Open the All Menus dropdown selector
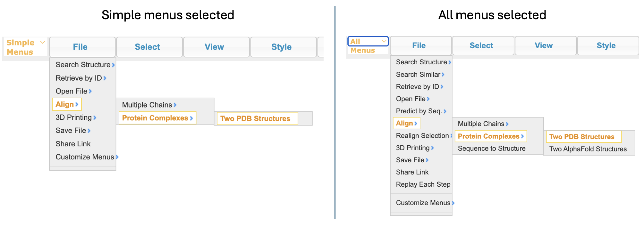Viewport: 644px width, 226px height. click(x=368, y=41)
